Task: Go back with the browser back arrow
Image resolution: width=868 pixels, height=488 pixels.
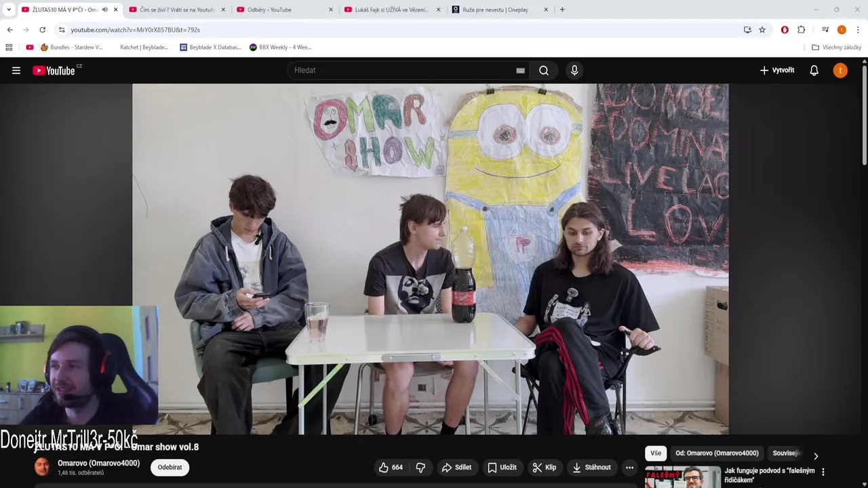Action: (x=9, y=30)
